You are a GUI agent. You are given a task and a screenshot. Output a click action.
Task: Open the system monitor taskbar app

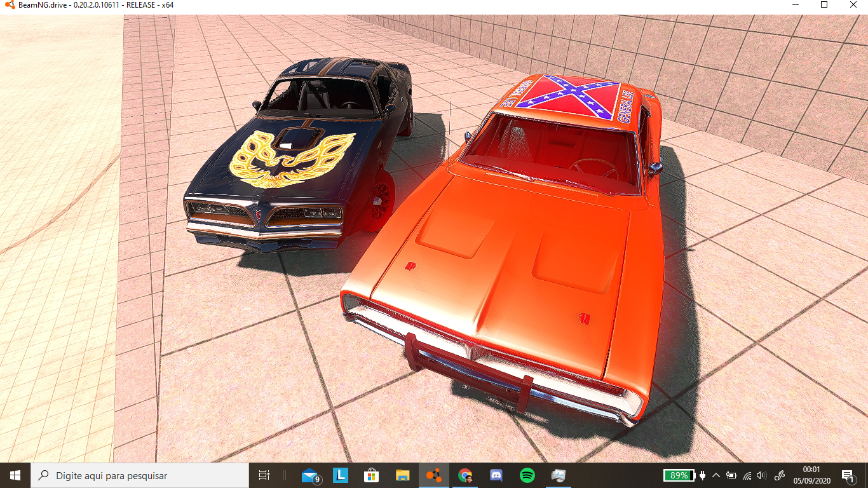(559, 475)
